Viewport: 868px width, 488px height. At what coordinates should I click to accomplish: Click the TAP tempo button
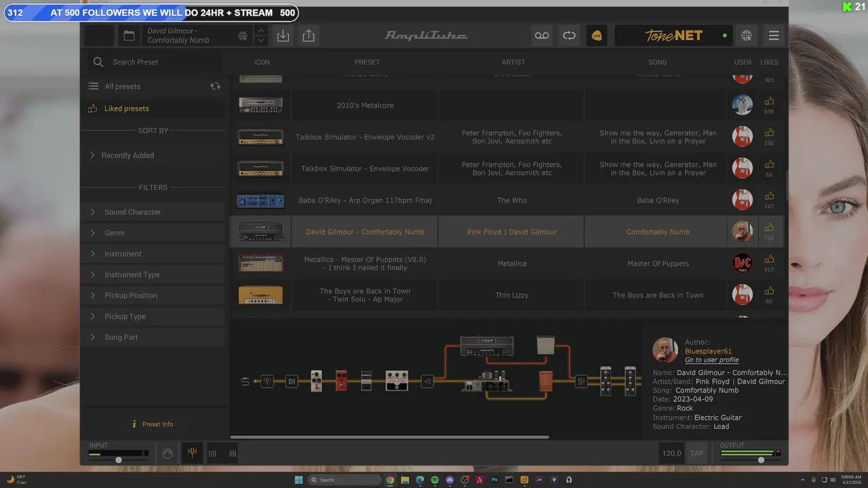[696, 453]
